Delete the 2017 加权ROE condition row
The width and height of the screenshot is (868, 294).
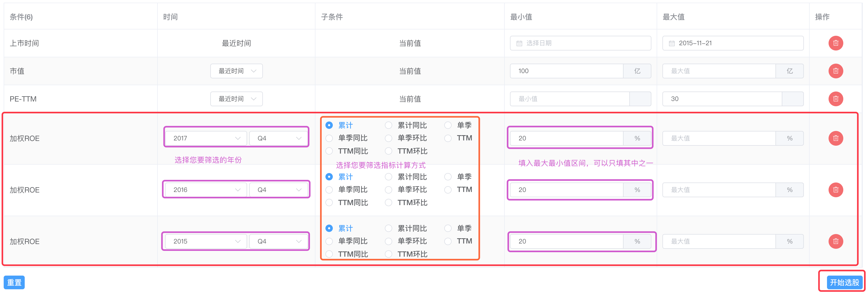click(x=835, y=138)
